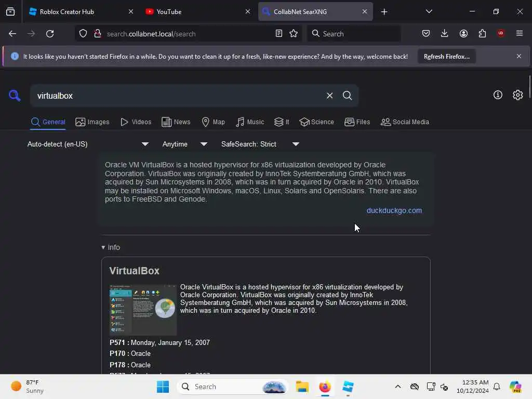Select the General search category
Image resolution: width=532 pixels, height=399 pixels.
tap(48, 122)
